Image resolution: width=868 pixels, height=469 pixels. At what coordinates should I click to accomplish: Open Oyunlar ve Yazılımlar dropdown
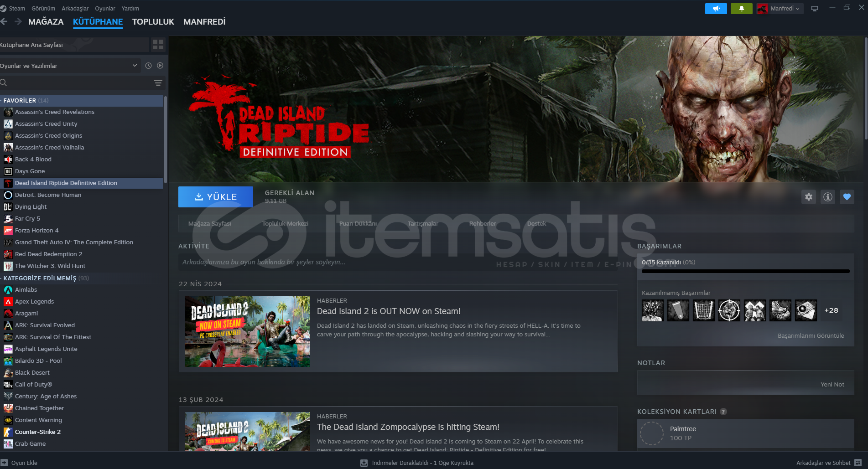70,66
